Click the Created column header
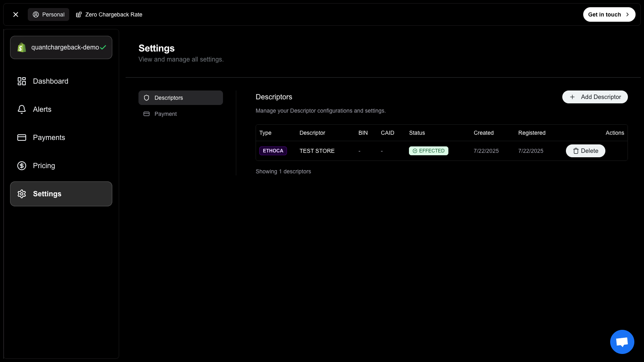Screen dimensions: 644x362 pyautogui.click(x=484, y=133)
